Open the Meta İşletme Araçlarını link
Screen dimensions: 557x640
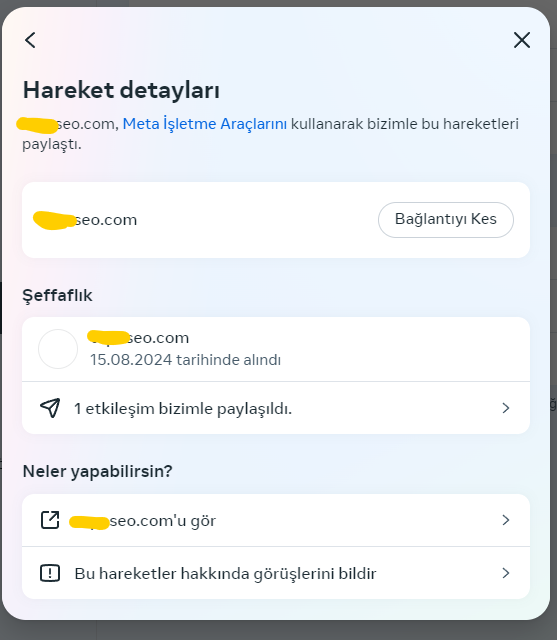click(204, 124)
